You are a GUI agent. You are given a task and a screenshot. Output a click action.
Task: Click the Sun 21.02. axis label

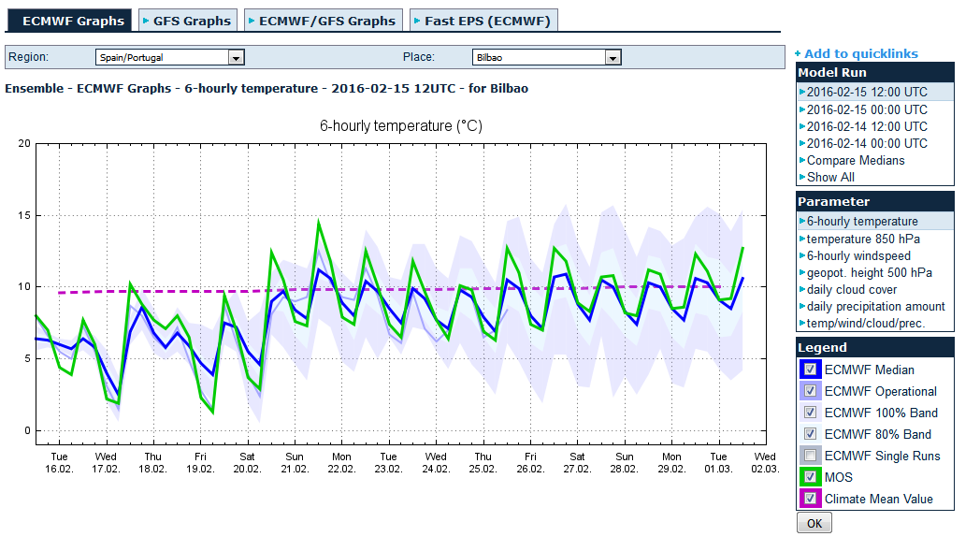click(295, 463)
